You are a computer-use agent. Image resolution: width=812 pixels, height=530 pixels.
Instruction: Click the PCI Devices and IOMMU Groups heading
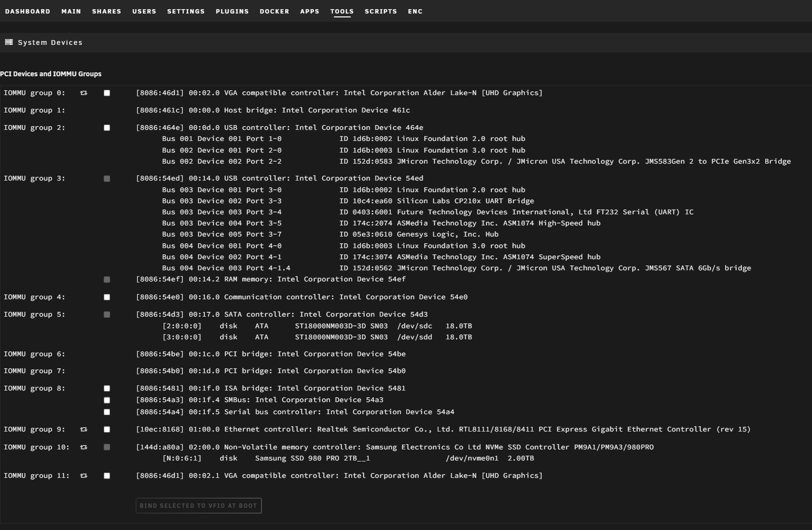coord(51,74)
